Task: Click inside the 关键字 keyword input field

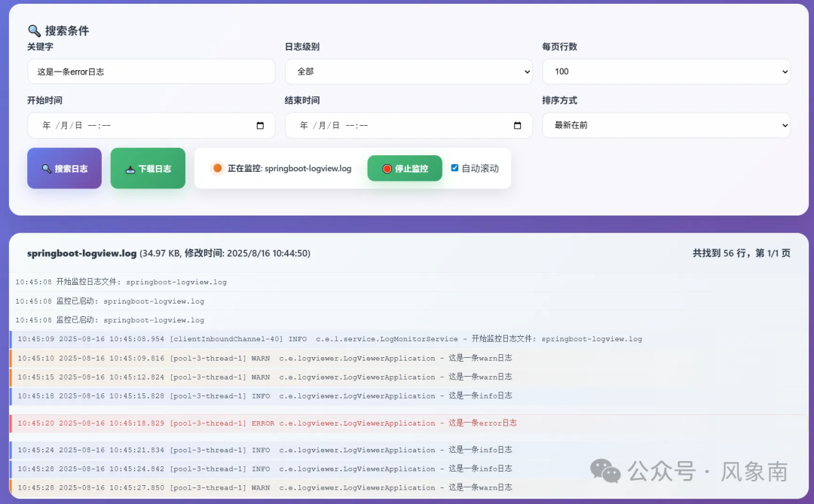Action: tap(151, 72)
